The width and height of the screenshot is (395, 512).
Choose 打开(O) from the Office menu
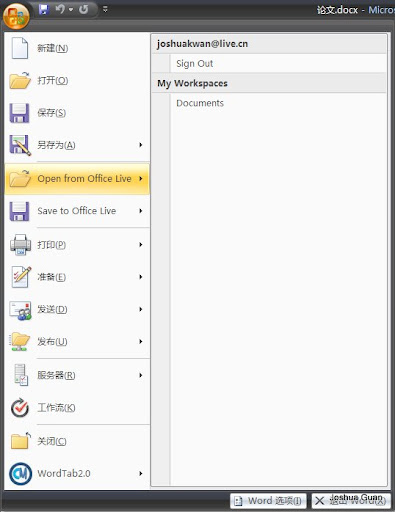point(77,80)
